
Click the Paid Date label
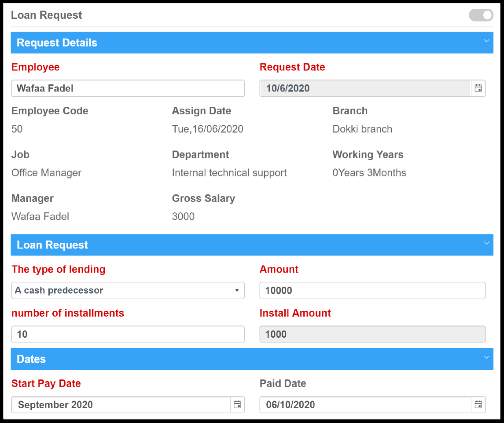283,383
